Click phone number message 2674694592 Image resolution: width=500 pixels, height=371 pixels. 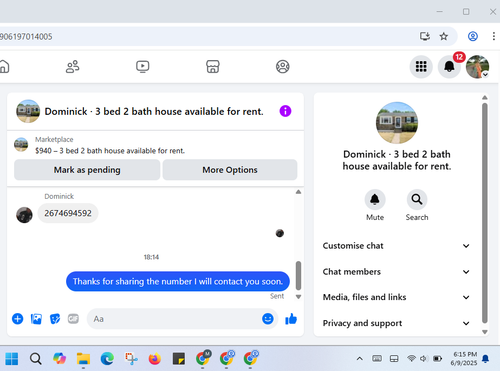pyautogui.click(x=68, y=213)
